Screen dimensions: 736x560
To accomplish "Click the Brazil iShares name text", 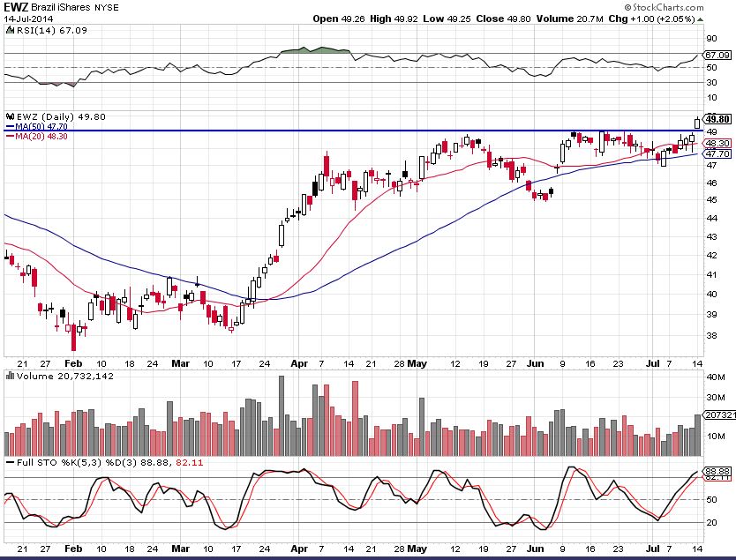I will point(60,8).
